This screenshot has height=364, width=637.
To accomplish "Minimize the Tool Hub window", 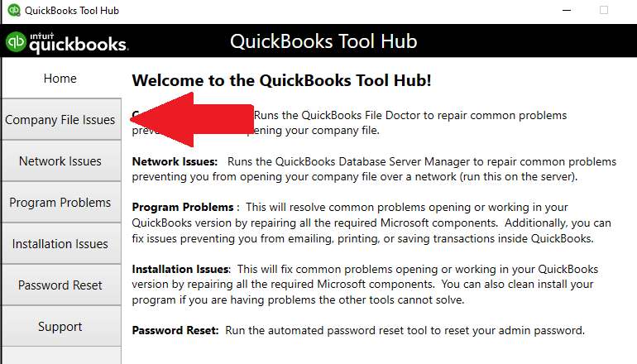I will tap(566, 11).
